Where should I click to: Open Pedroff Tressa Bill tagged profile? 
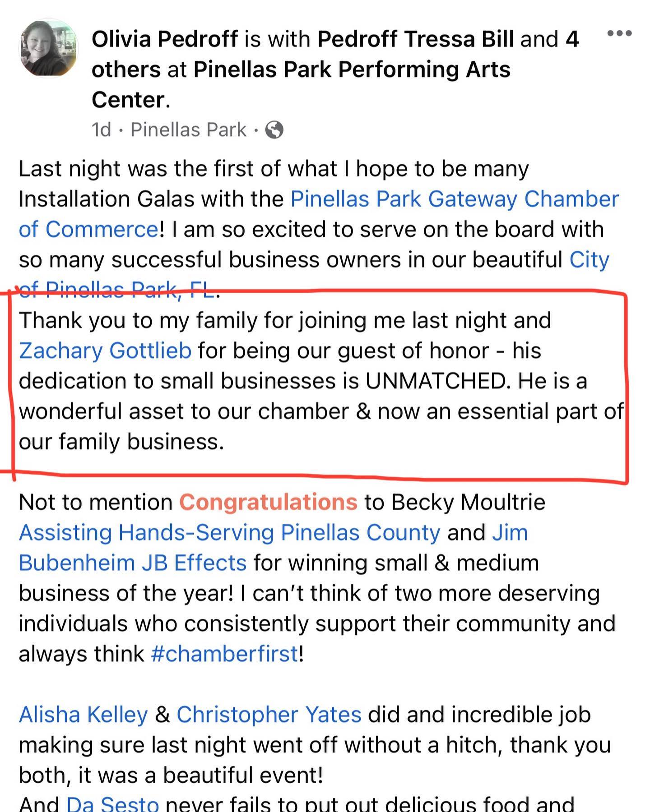416,39
